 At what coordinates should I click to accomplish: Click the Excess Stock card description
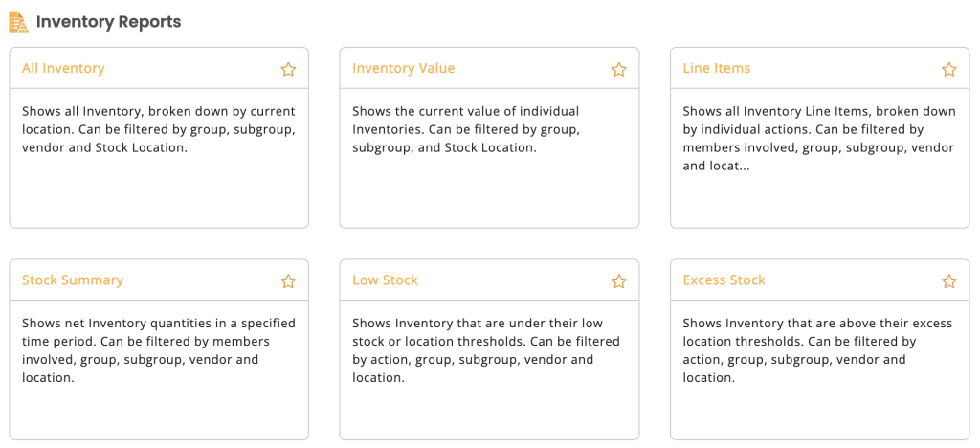[817, 350]
